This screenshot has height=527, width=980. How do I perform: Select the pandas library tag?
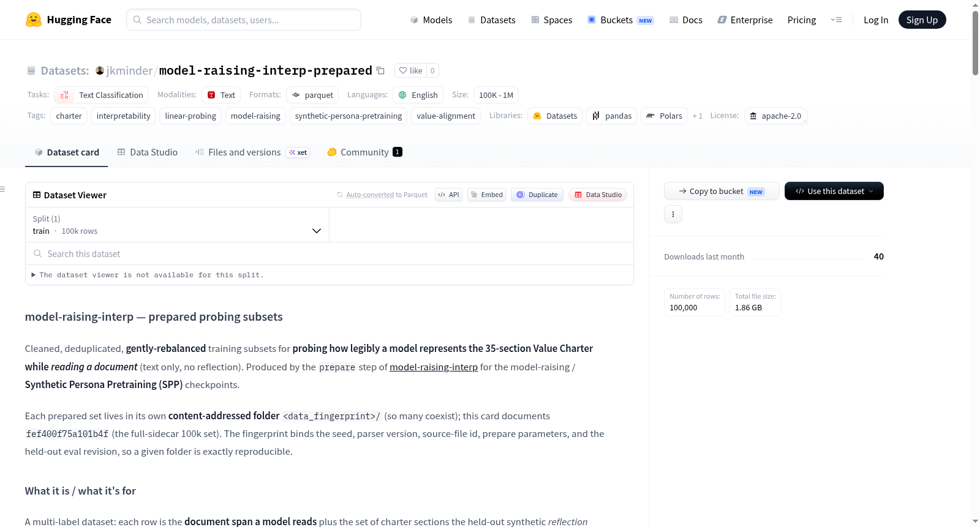pos(612,116)
